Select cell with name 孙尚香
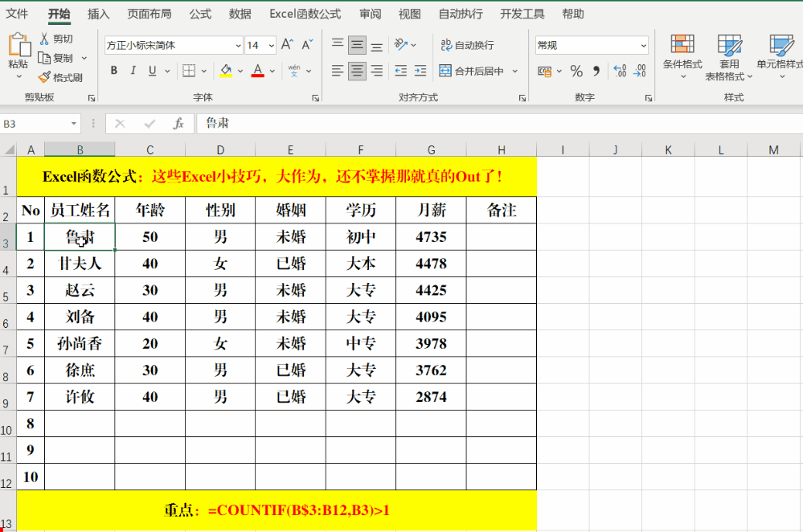Viewport: 803px width, 532px height. (80, 344)
